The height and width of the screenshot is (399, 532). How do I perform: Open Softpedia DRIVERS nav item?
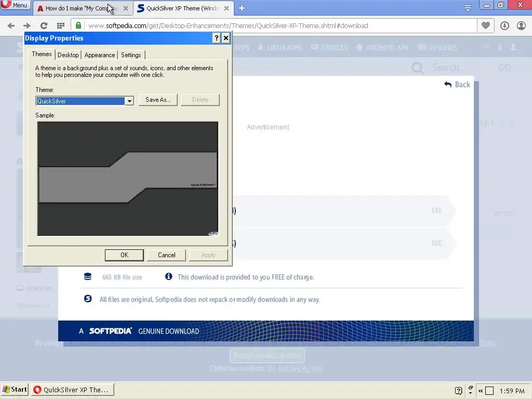click(x=329, y=47)
